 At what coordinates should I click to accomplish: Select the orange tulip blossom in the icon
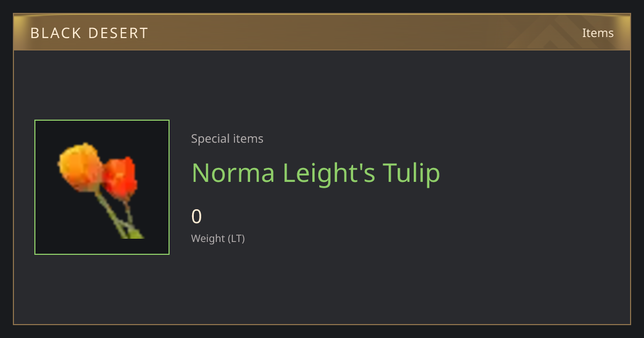[x=80, y=167]
